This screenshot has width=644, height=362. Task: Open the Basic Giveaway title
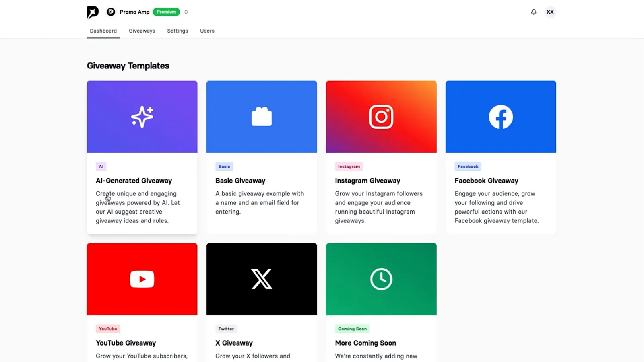point(240,181)
